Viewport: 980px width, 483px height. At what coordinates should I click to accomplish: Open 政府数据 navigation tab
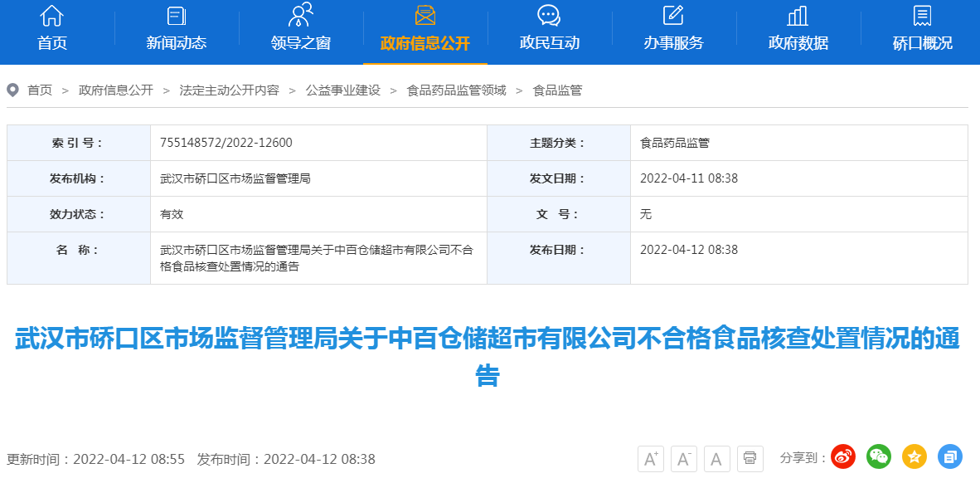[x=798, y=43]
